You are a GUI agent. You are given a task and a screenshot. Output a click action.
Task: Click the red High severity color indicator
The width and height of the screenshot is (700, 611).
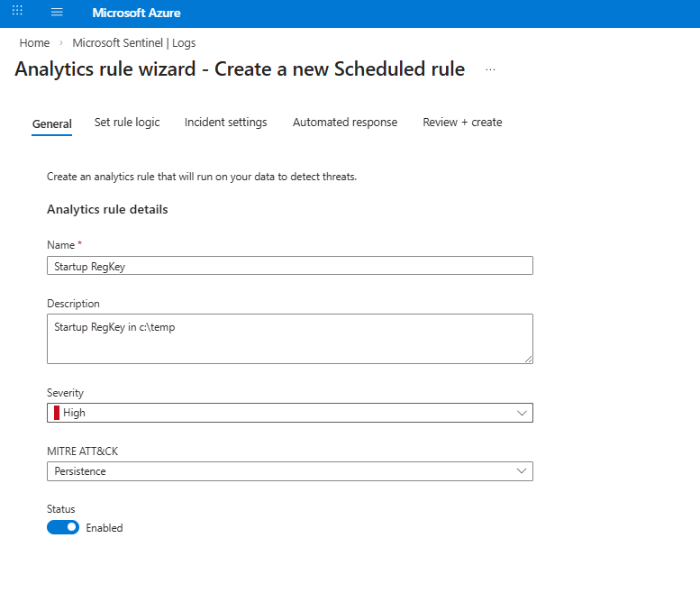[x=57, y=413]
